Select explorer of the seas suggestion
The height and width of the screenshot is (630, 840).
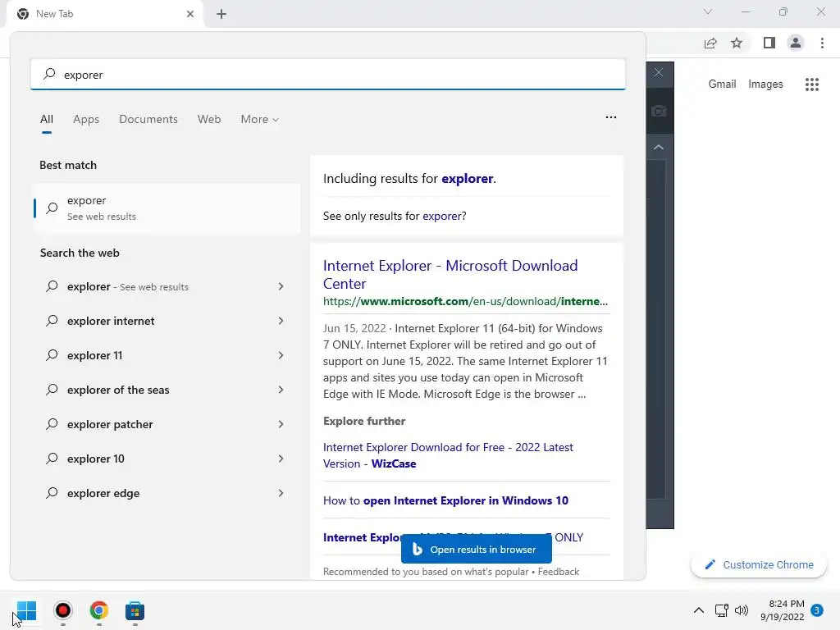155,390
